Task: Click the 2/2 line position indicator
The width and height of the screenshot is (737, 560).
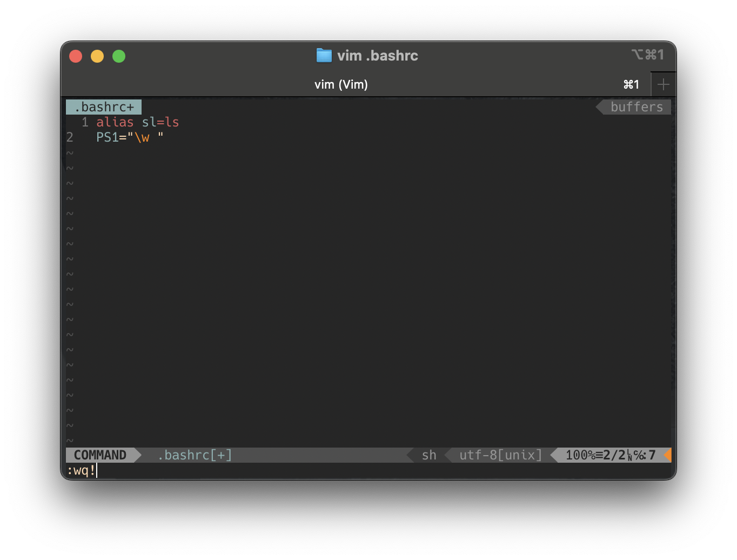Action: 613,455
